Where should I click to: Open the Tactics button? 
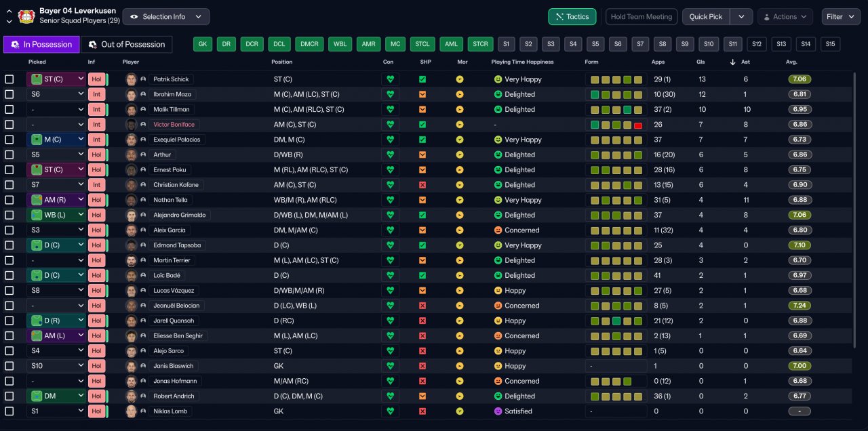coord(572,17)
